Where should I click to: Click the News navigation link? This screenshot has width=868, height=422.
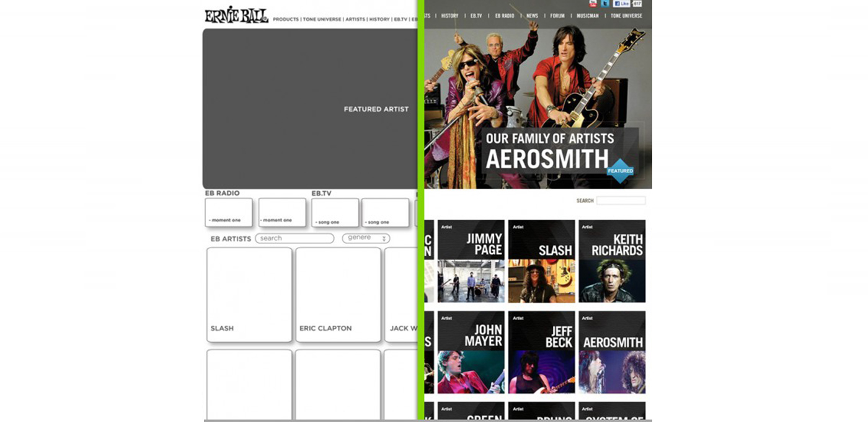[532, 16]
